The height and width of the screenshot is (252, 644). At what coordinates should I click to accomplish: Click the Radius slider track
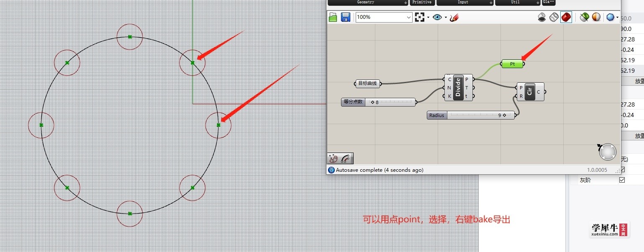[x=481, y=115]
